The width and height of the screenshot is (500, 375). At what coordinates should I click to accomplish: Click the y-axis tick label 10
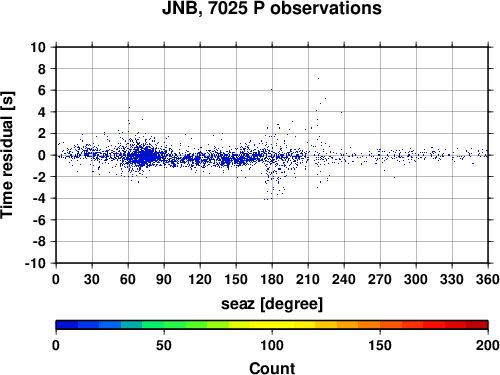38,47
